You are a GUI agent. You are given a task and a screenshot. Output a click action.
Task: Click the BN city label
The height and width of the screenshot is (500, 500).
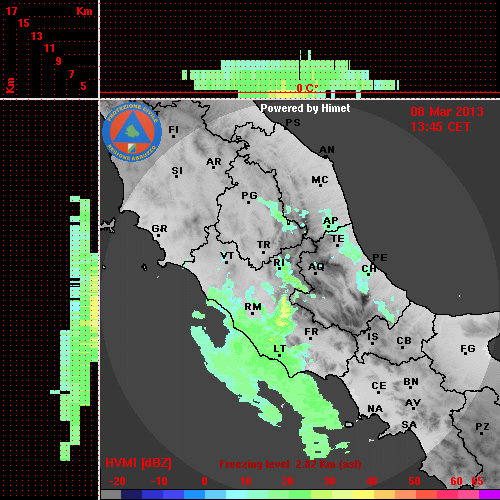[x=411, y=382]
